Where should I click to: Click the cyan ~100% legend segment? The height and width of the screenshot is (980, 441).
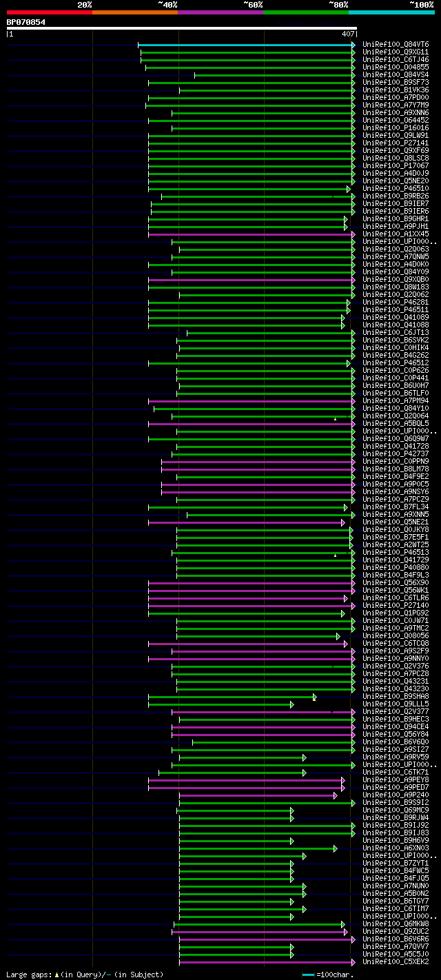pos(391,12)
